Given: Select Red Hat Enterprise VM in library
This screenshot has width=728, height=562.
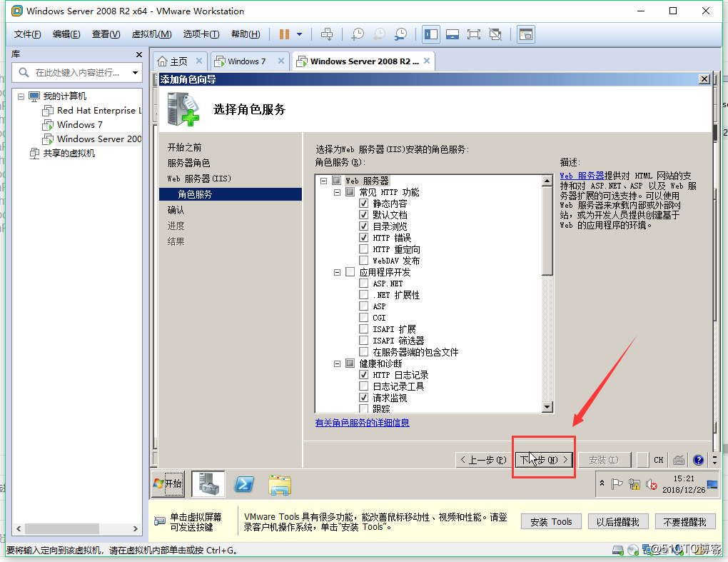Looking at the screenshot, I should [91, 111].
